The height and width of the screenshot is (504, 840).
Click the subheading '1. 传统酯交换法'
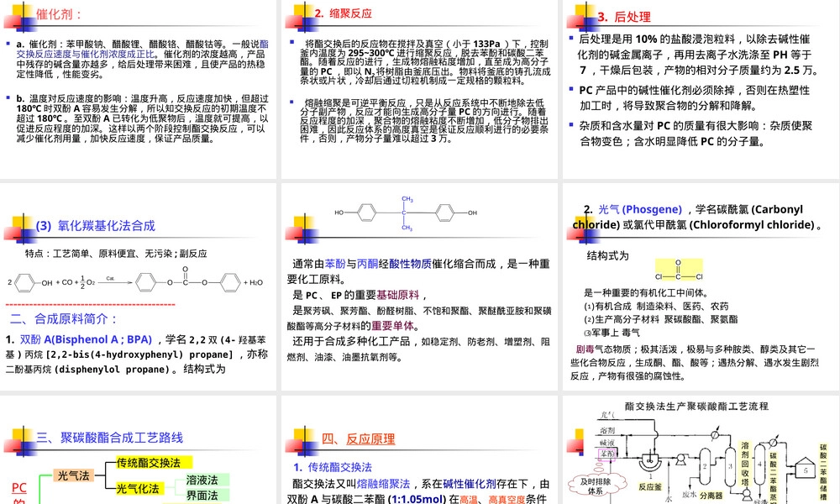[x=333, y=467]
